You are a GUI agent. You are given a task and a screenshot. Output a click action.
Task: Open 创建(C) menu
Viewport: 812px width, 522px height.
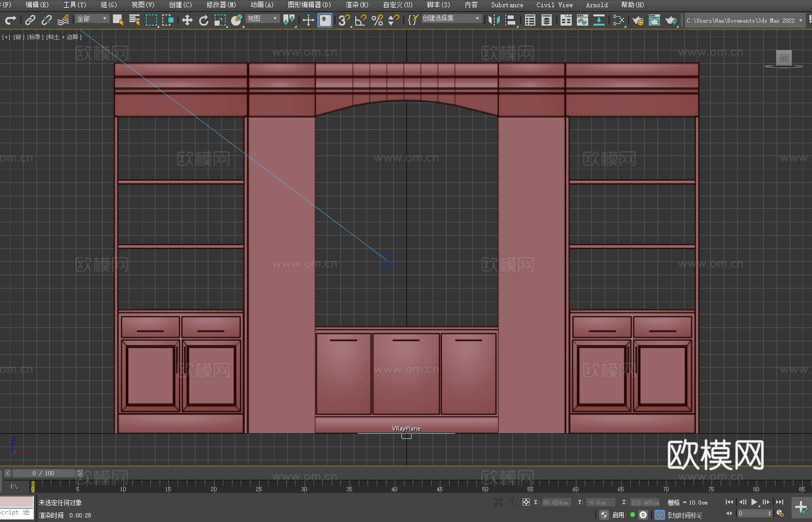click(x=180, y=5)
